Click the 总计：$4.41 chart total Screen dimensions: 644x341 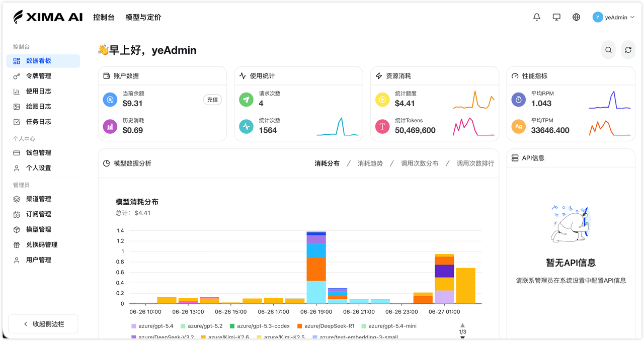[x=133, y=213]
